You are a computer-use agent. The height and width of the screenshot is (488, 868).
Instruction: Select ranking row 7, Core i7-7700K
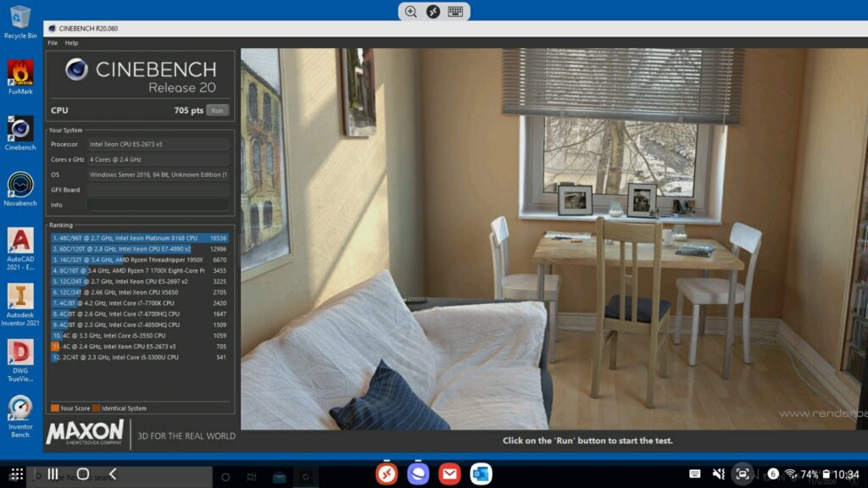140,303
